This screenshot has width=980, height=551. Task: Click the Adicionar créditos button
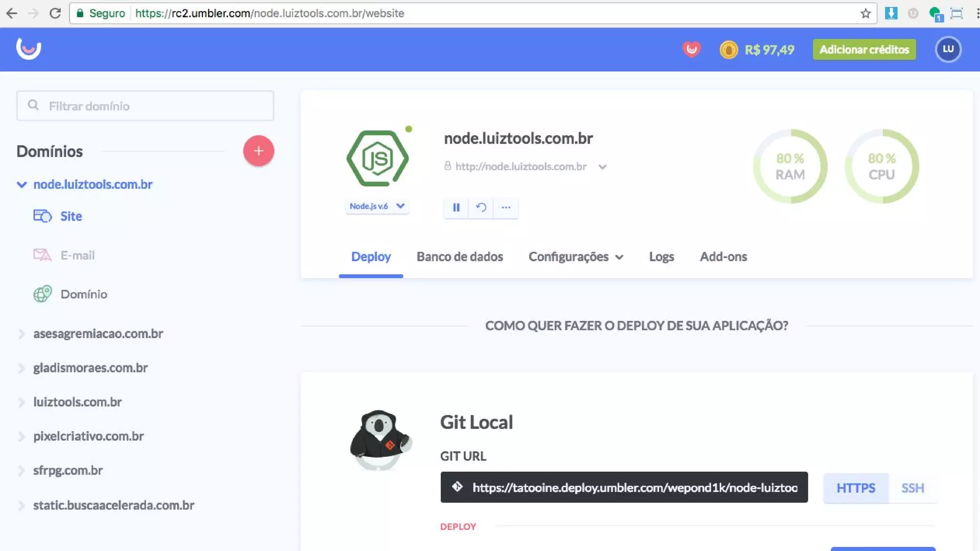(x=864, y=50)
